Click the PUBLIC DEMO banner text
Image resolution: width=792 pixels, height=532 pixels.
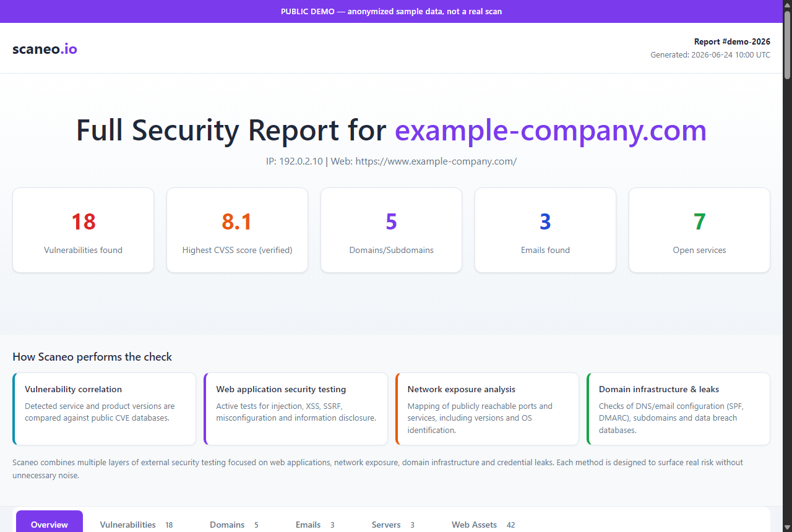tap(391, 11)
